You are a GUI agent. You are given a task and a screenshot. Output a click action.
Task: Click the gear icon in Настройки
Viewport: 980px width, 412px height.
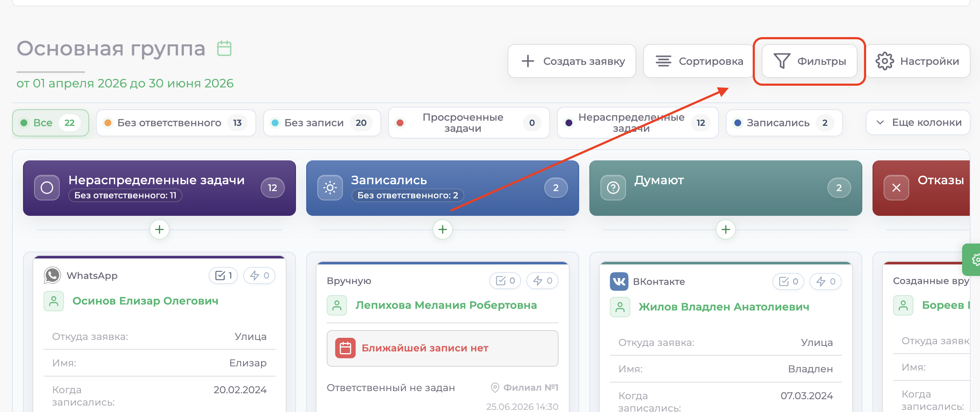pyautogui.click(x=884, y=61)
